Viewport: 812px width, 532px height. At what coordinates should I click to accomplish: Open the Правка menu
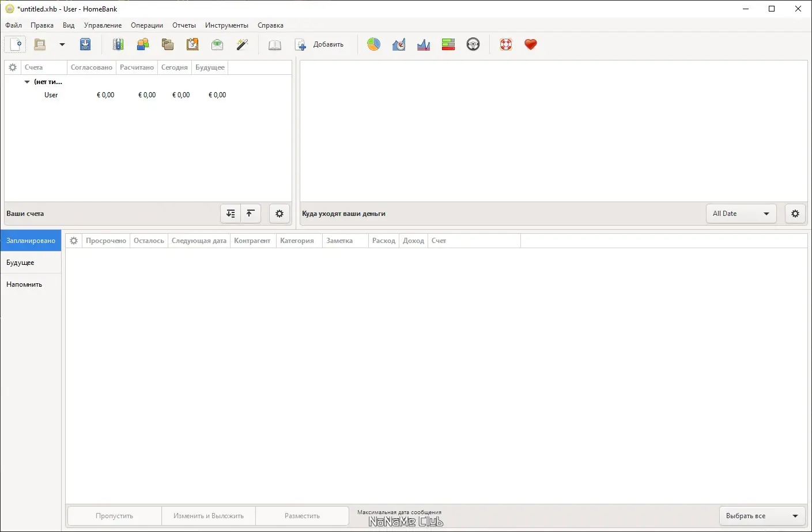click(42, 25)
